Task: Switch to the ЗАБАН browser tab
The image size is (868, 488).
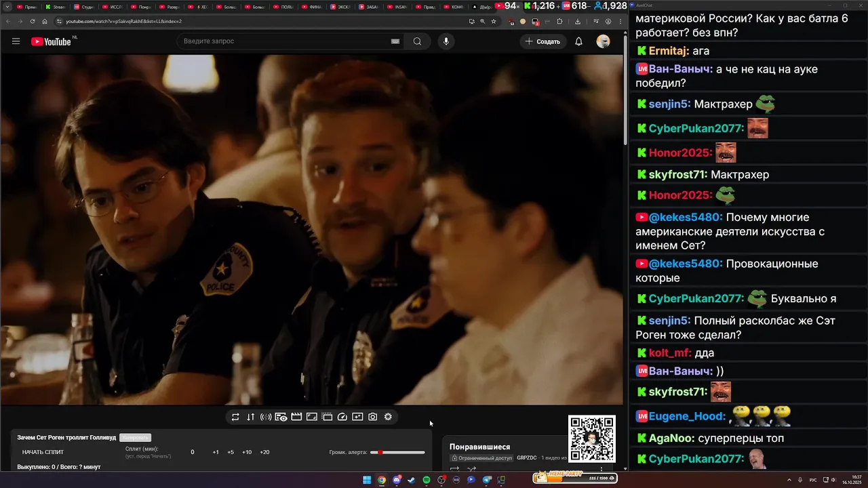Action: point(369,7)
